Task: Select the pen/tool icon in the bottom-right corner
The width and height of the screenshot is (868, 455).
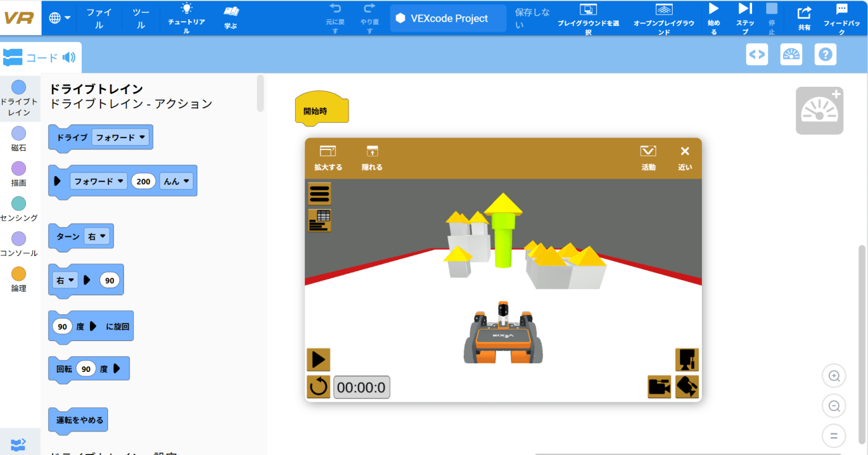Action: (x=687, y=387)
